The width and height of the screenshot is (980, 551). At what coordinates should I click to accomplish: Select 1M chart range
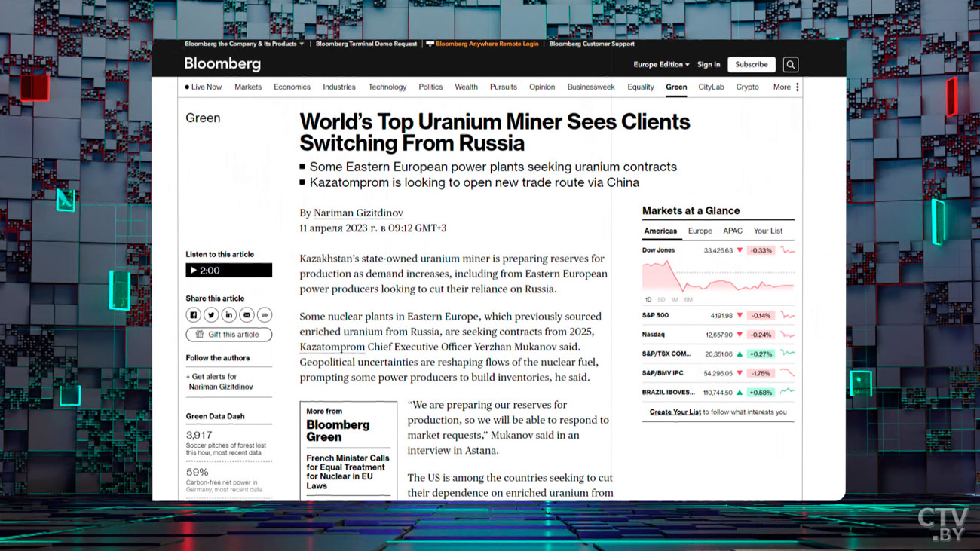click(x=675, y=300)
